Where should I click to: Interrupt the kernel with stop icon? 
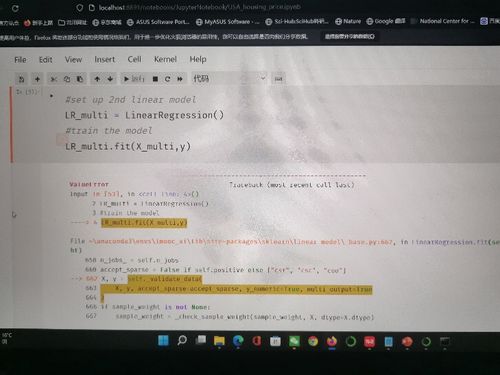tap(155, 79)
